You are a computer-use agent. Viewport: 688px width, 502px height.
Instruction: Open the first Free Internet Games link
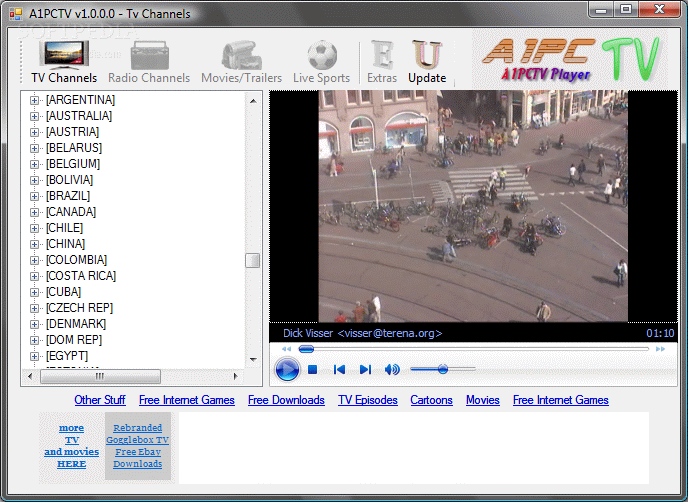point(186,400)
